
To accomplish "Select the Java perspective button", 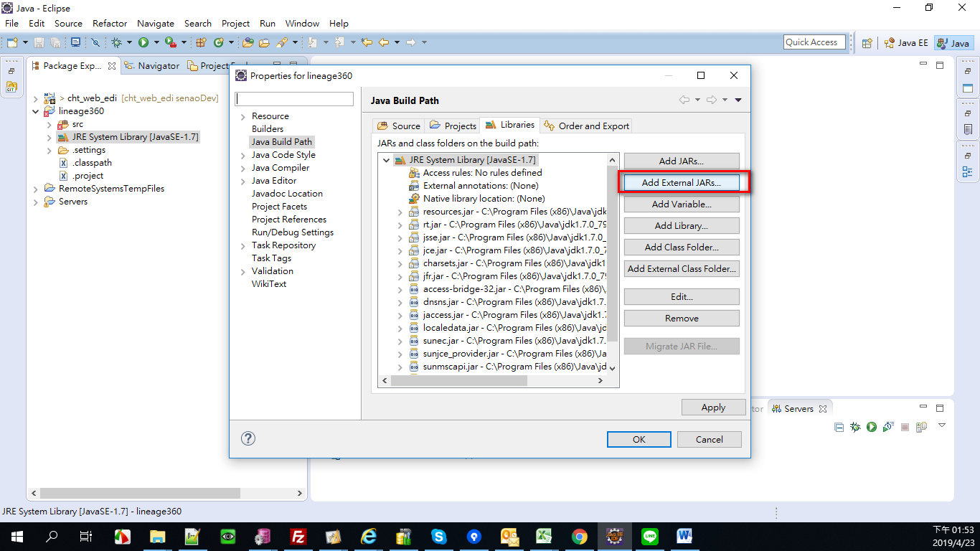I will tap(954, 43).
